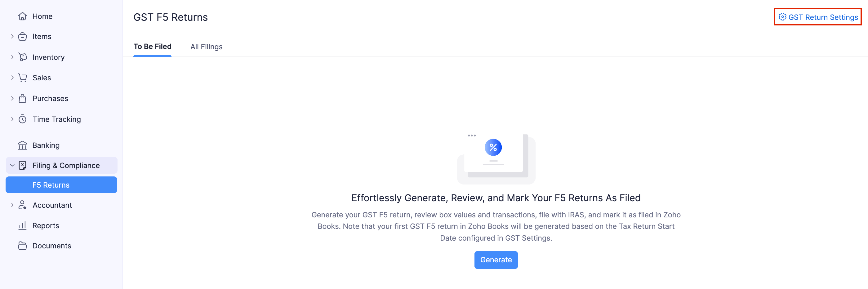868x289 pixels.
Task: Expand the Sales section chevron
Action: [x=12, y=78]
